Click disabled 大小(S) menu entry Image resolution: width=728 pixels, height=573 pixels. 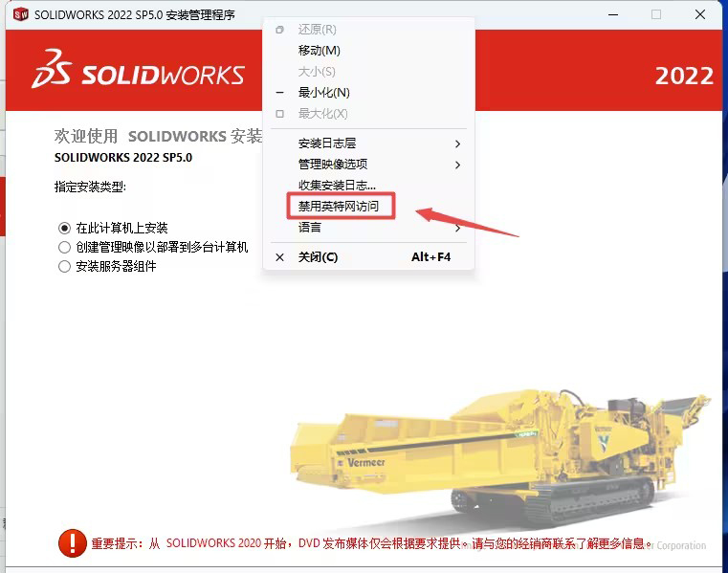click(x=368, y=72)
